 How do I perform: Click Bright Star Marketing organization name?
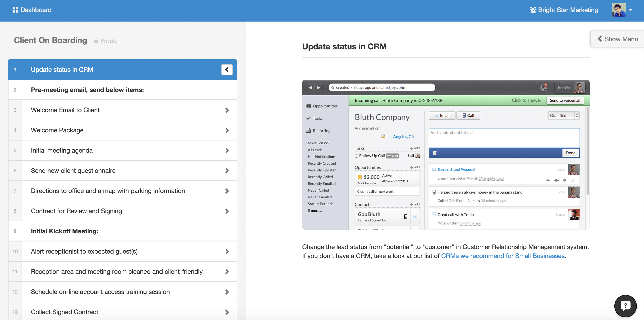(568, 10)
